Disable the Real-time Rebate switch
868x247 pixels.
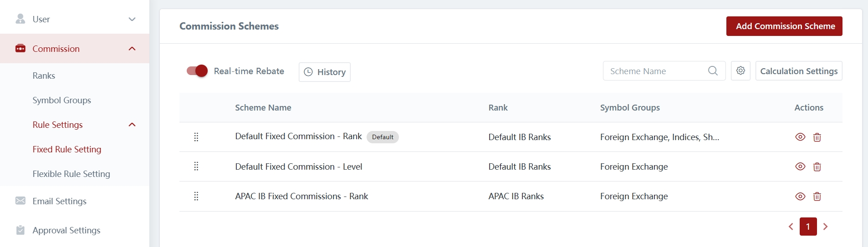[197, 71]
